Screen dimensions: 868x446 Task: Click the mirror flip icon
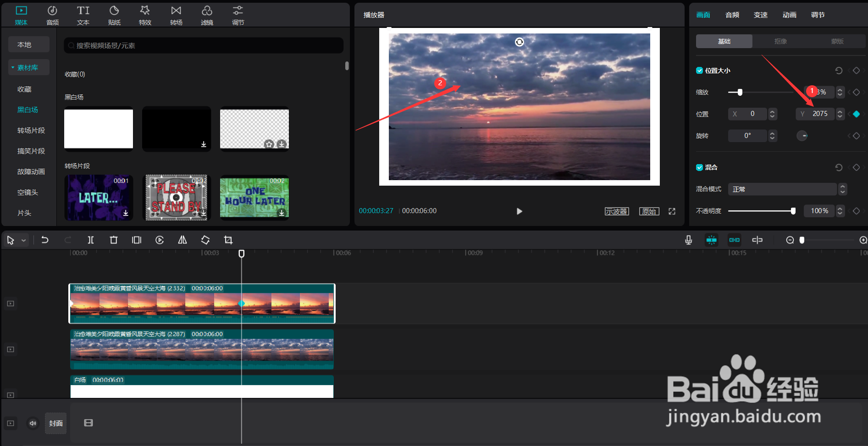182,240
